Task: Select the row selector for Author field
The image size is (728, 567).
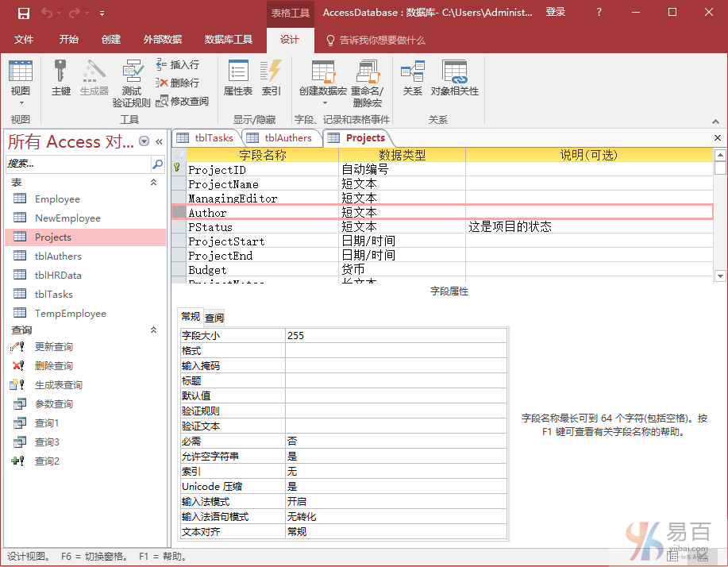Action: (179, 213)
